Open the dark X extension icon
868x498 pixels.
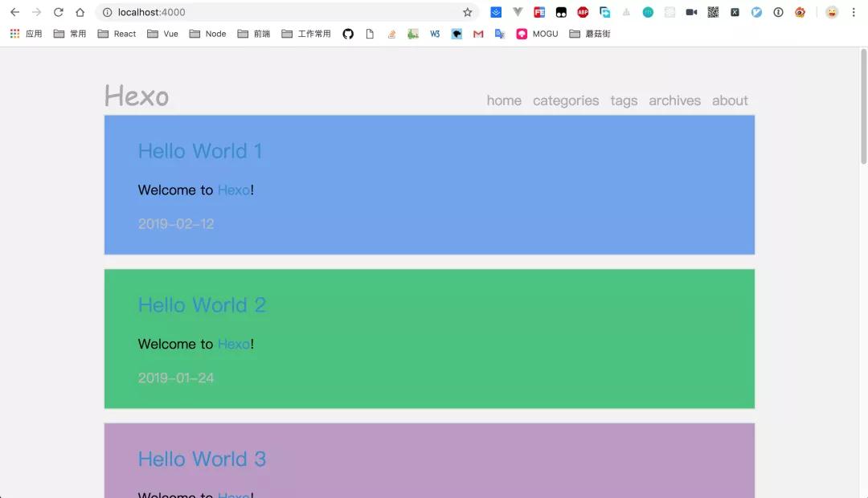pos(735,12)
